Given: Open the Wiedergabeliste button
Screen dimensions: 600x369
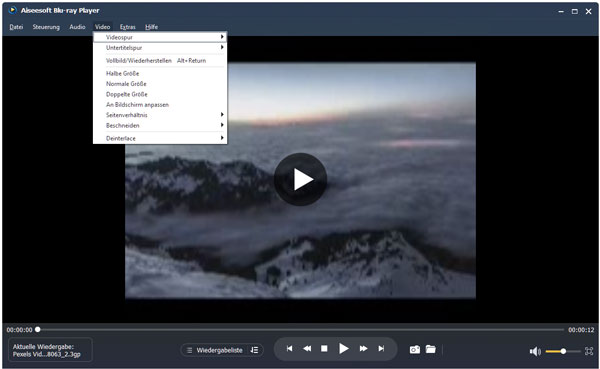Looking at the screenshot, I should pyautogui.click(x=215, y=350).
